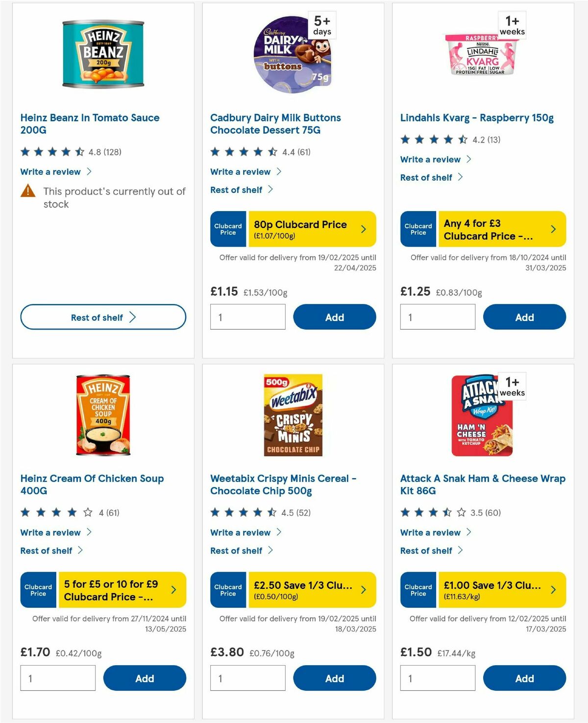Viewport: 588px width, 723px height.
Task: Click the star rating for Heinz Cream Of Chicken Soup
Action: tap(55, 512)
